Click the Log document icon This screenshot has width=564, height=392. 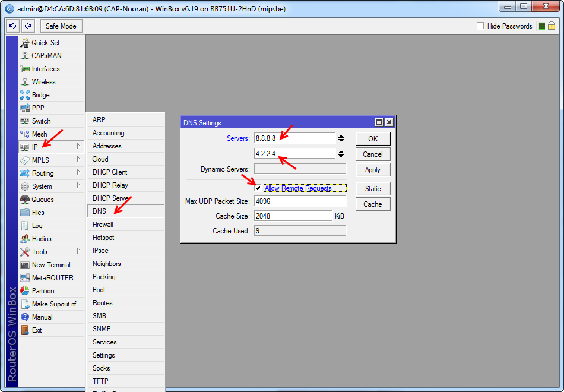pyautogui.click(x=25, y=226)
